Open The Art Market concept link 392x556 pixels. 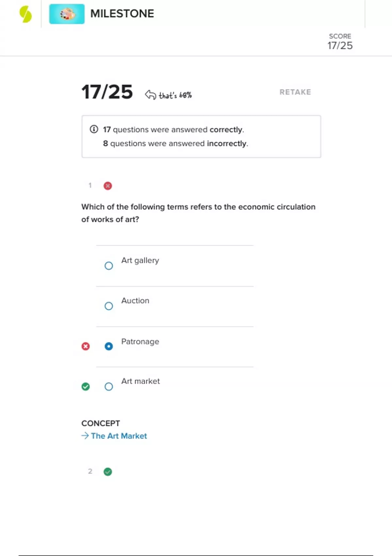coord(119,436)
